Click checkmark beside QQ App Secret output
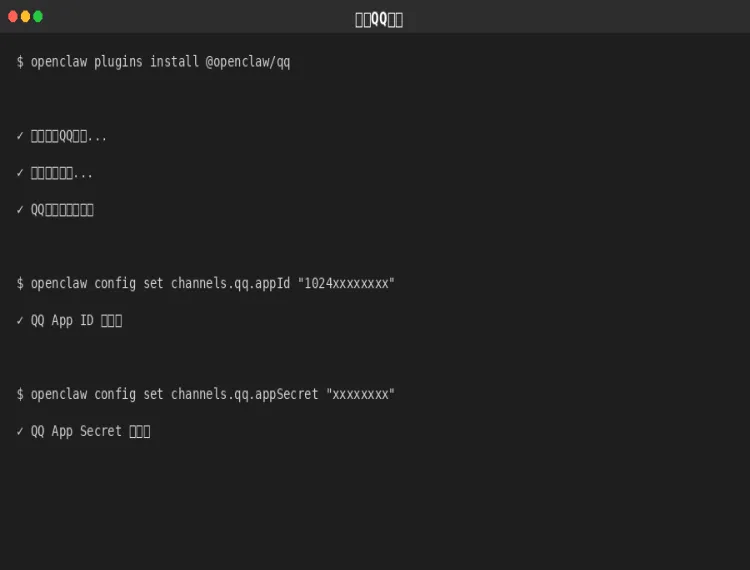 point(20,432)
